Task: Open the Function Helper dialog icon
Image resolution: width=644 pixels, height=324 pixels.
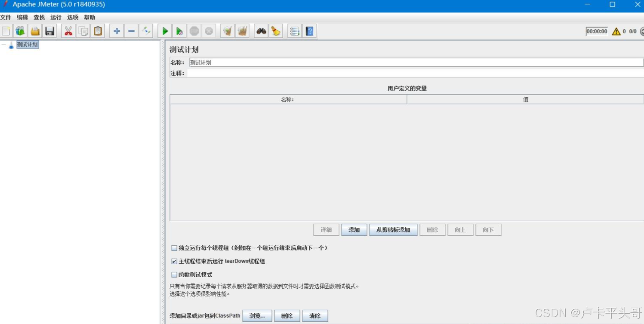Action: pyautogui.click(x=294, y=31)
